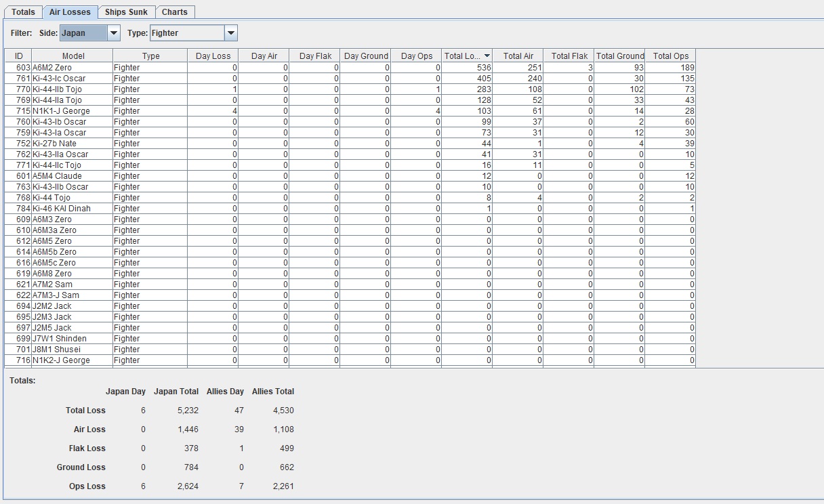
Task: Select the Ki-43-Ib Oscar model cell
Action: 73,122
